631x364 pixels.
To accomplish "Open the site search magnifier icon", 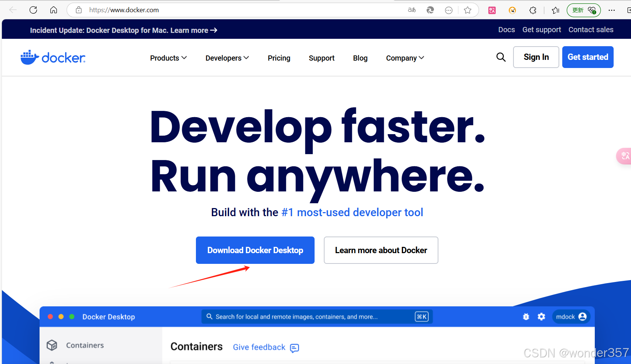I will (501, 57).
